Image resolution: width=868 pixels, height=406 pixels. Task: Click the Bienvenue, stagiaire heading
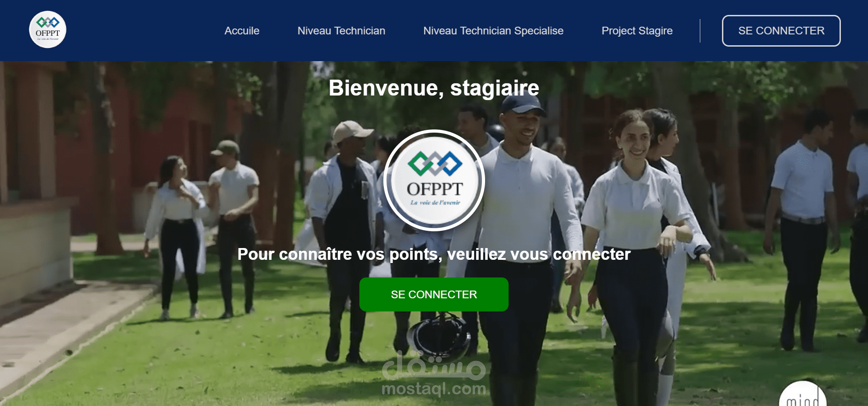[434, 88]
